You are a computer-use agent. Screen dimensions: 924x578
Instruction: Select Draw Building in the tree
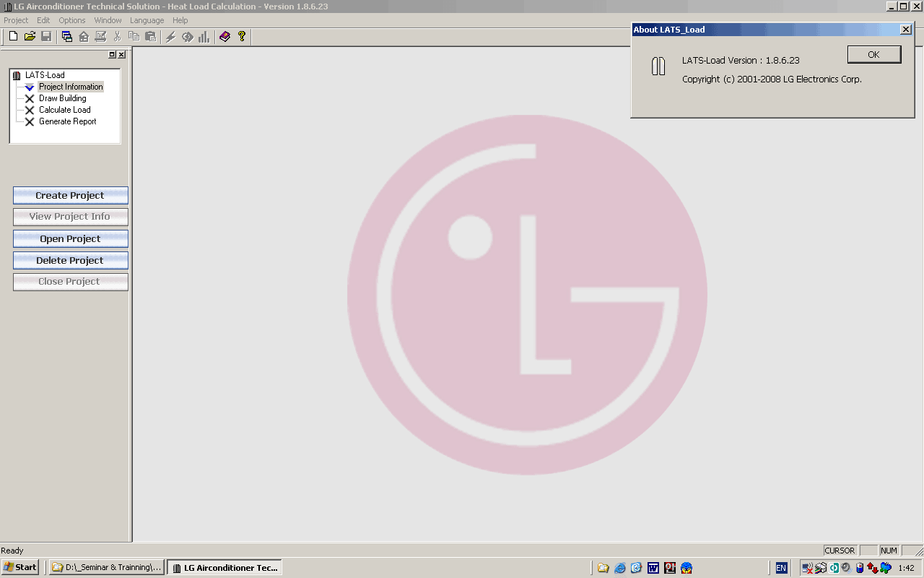tap(62, 98)
